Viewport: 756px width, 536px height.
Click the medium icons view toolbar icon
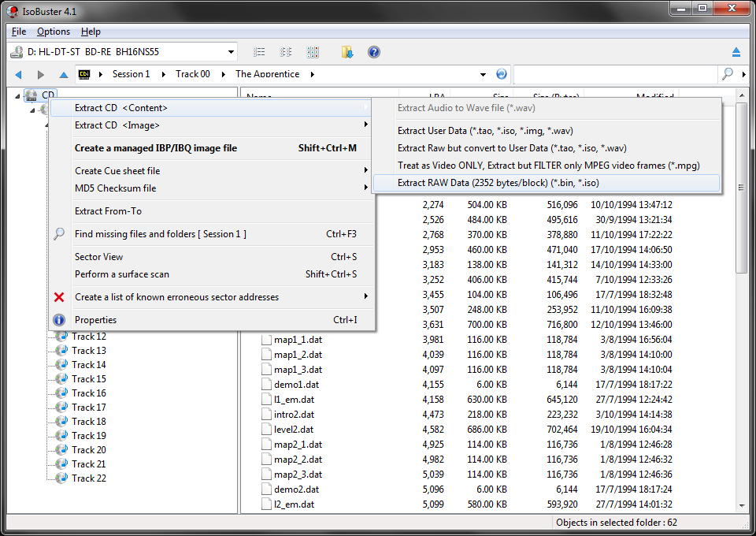pos(286,51)
